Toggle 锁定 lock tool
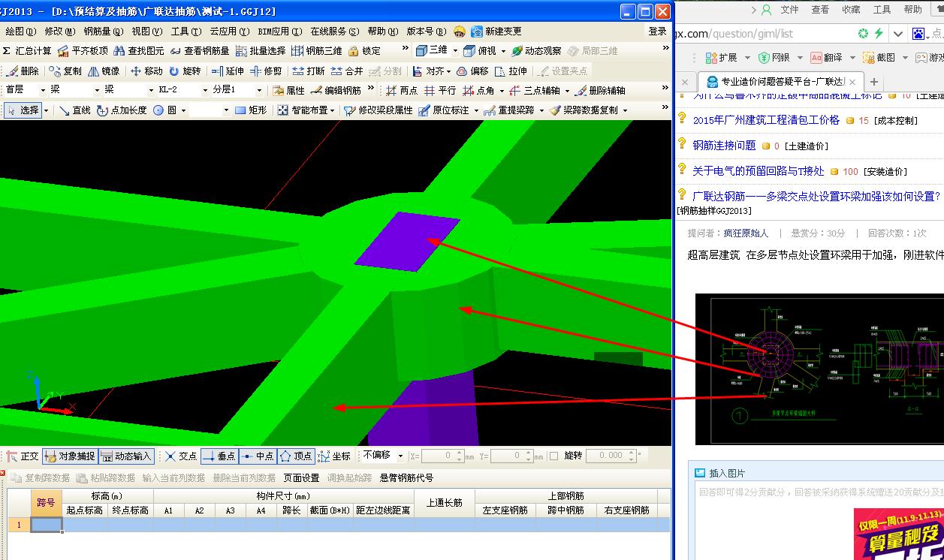This screenshot has height=560, width=944. click(x=364, y=51)
